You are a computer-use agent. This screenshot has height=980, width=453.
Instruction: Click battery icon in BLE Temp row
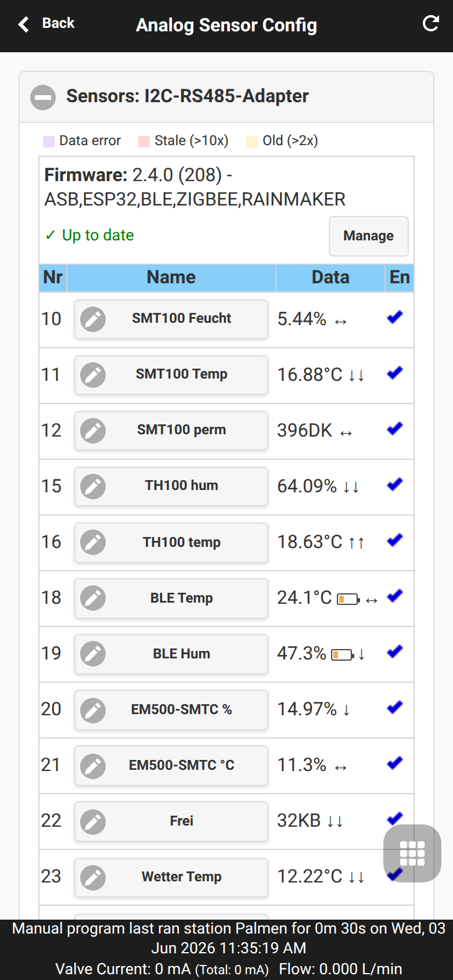(348, 599)
